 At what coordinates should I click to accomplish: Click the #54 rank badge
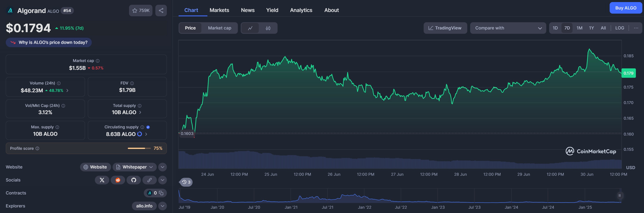pyautogui.click(x=67, y=11)
